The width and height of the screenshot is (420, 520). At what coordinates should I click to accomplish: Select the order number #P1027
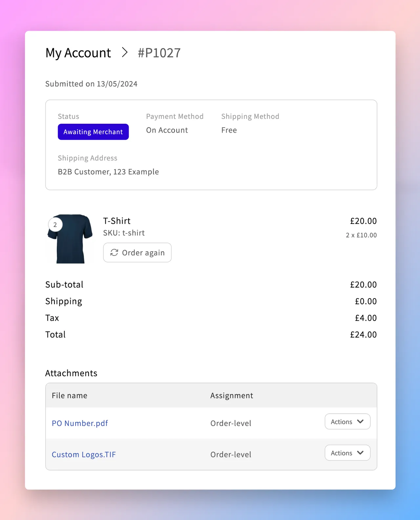point(159,53)
